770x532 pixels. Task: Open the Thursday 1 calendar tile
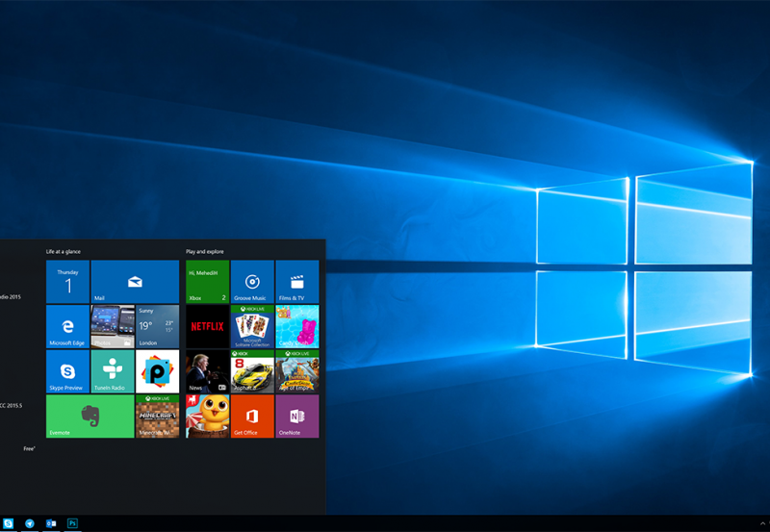(x=67, y=282)
